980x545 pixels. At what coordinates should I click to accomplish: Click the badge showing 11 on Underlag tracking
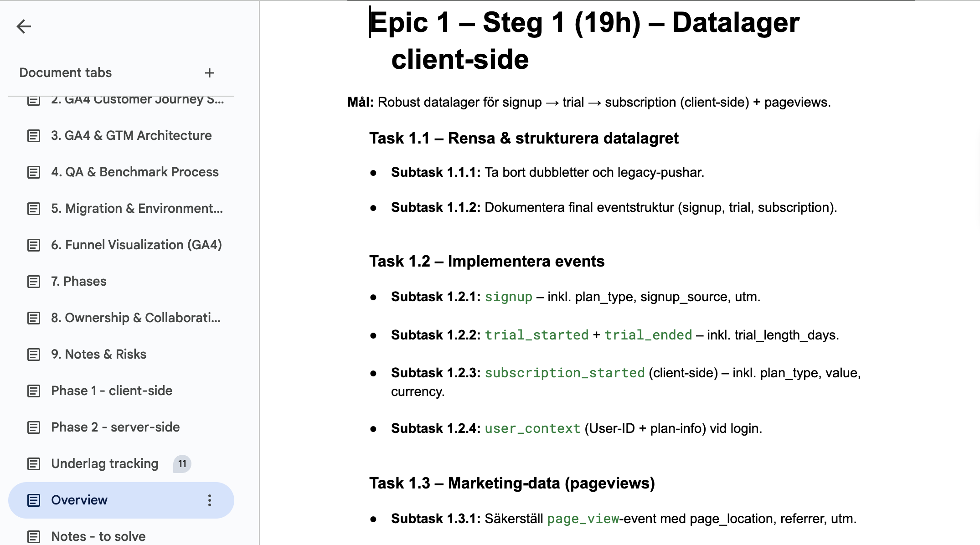click(181, 463)
